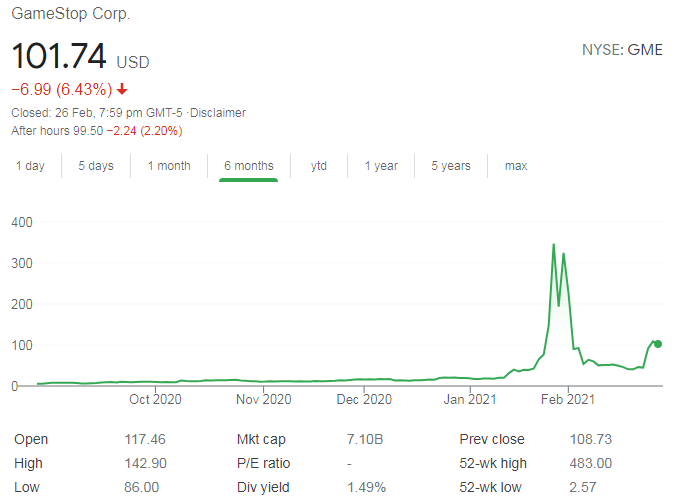Show the 1 month chart range
The width and height of the screenshot is (675, 503).
[x=168, y=166]
